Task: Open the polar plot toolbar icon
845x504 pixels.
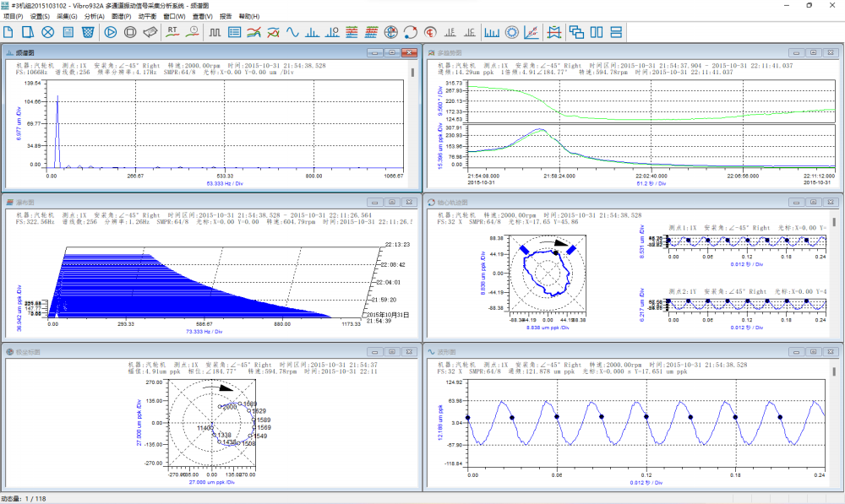Action: point(390,32)
